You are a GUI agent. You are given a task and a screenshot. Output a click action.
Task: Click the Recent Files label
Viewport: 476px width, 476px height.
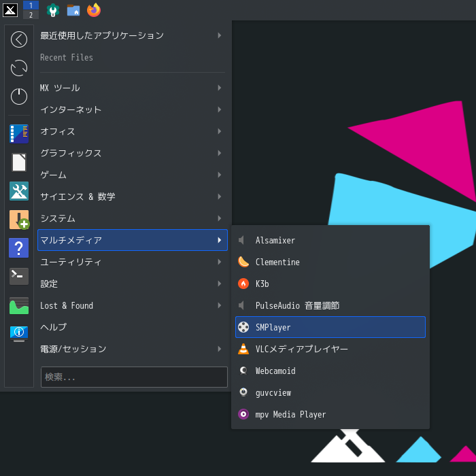[x=67, y=57]
